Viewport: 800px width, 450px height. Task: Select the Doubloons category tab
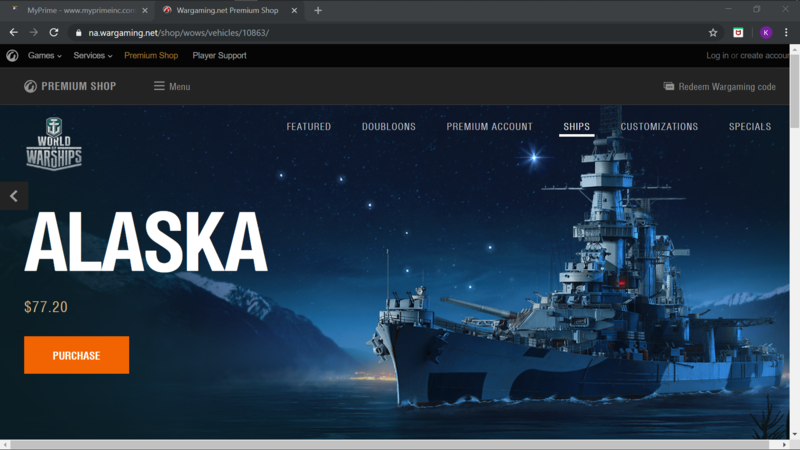tap(388, 127)
